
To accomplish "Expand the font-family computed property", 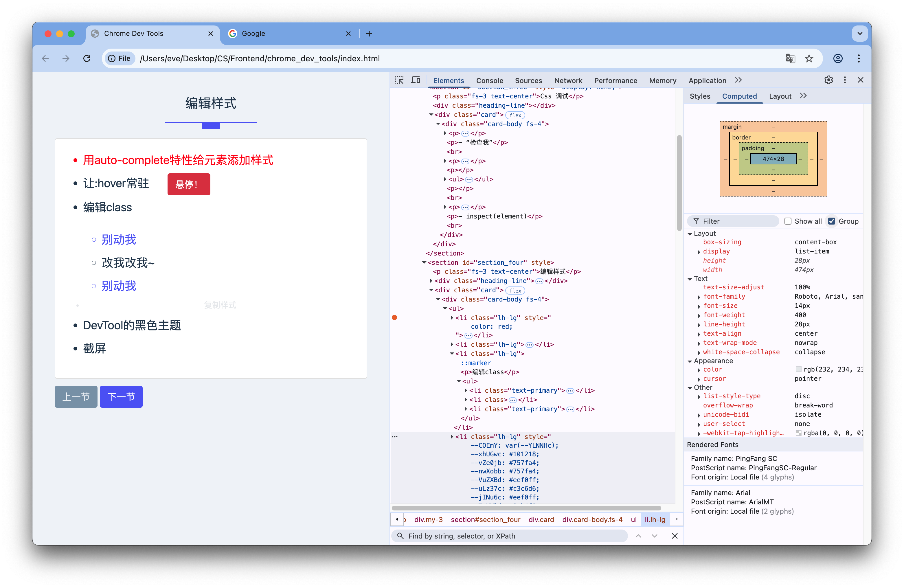I will [699, 297].
